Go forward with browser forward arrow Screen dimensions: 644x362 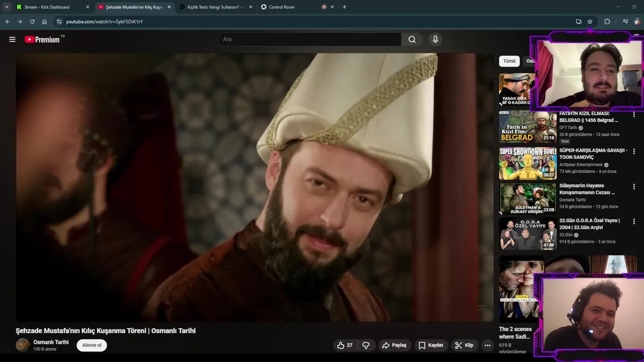point(20,22)
